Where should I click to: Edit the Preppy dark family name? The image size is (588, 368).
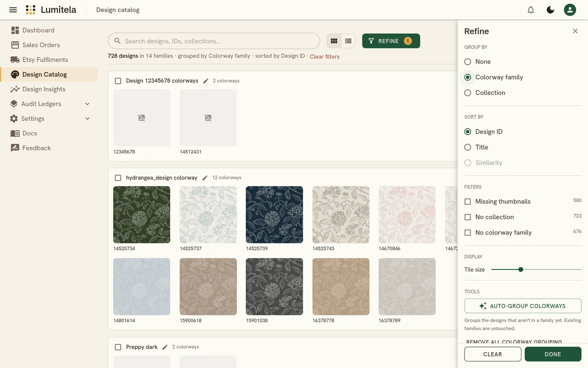click(x=165, y=347)
